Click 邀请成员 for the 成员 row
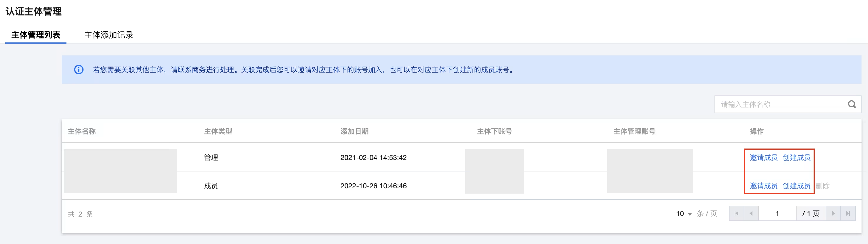Viewport: 868px width, 244px height. [x=763, y=186]
